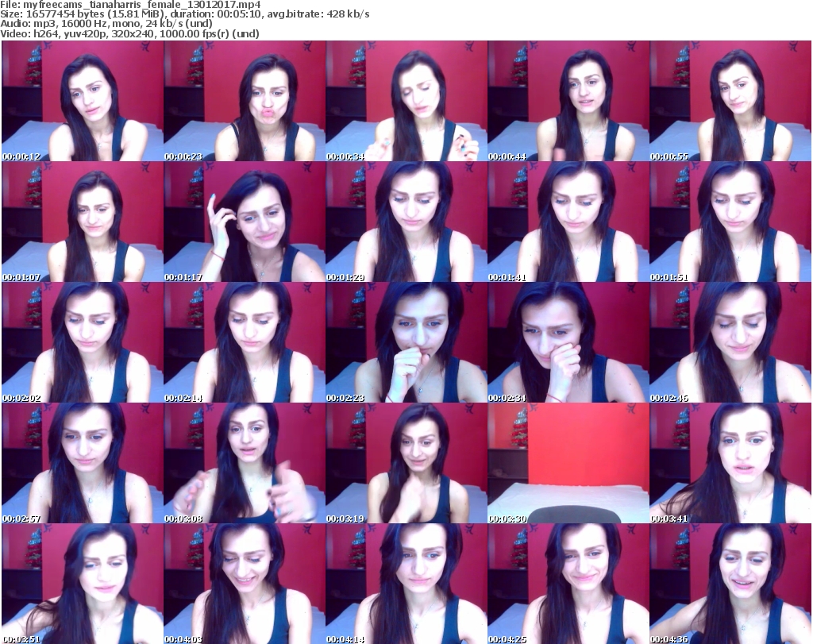Select the thumbnail at 00:02:57

[83, 463]
